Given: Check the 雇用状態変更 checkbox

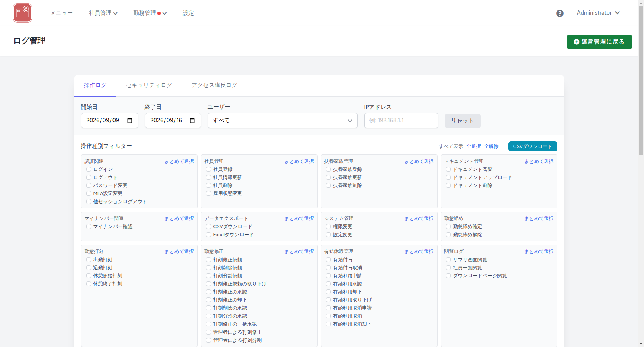Looking at the screenshot, I should (x=208, y=193).
